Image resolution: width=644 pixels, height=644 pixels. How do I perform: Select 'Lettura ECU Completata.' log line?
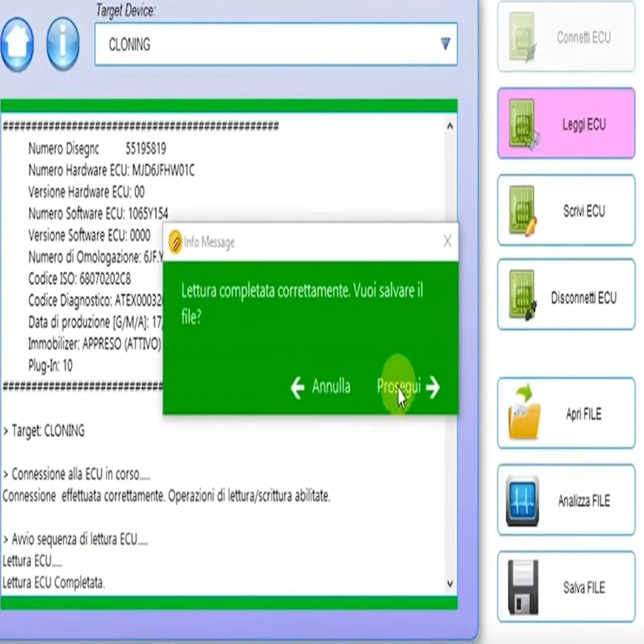click(54, 582)
